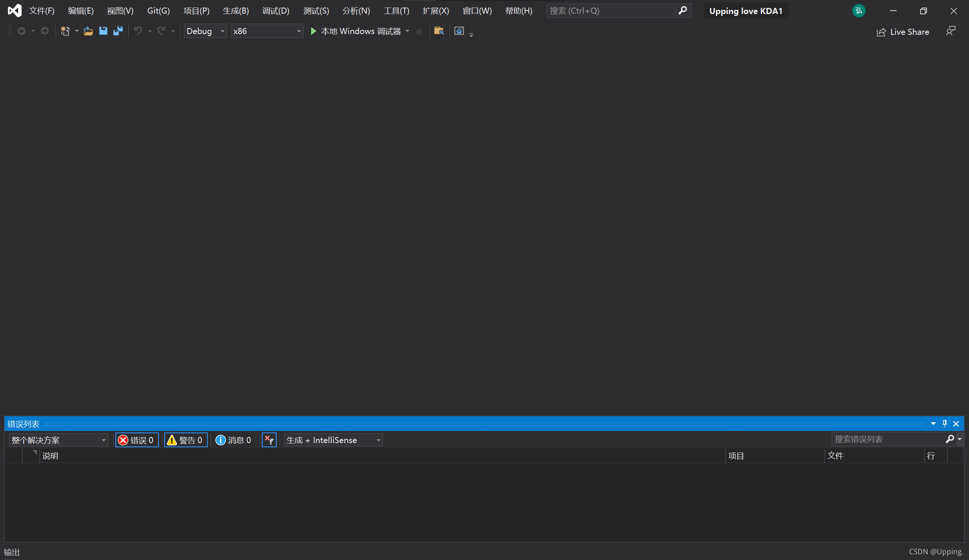Expand the 生成 + IntelliSense dropdown
Screen dimensions: 969x560
[x=333, y=440]
